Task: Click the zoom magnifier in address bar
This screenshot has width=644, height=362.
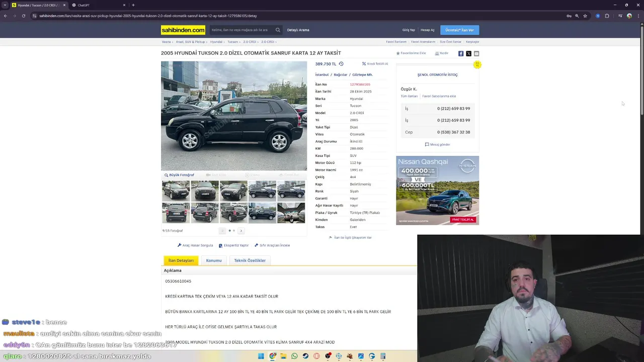Action: [x=577, y=16]
